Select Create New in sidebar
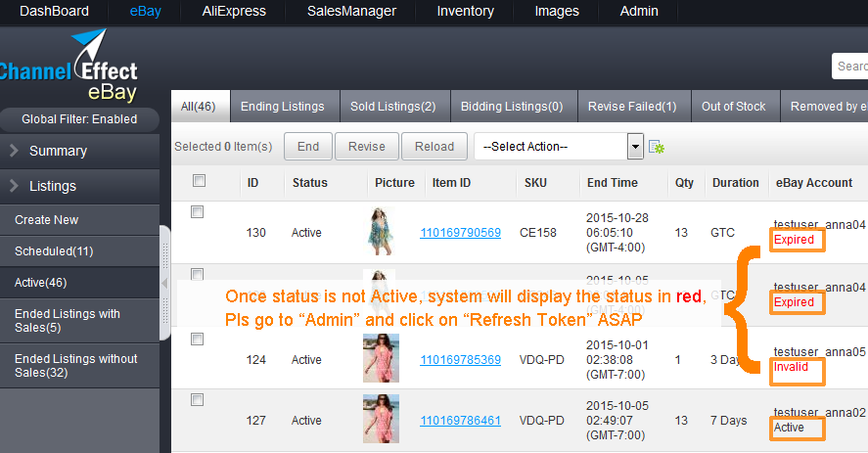The image size is (868, 453). point(79,220)
